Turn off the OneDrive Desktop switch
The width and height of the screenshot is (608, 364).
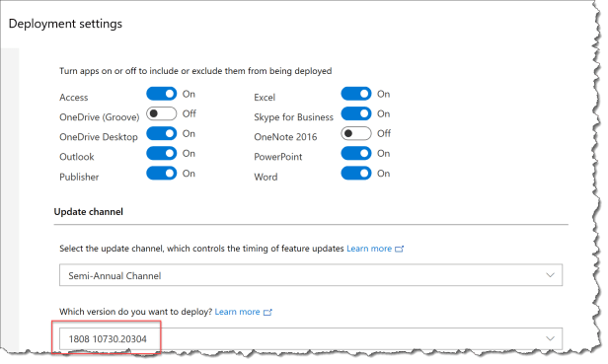[x=161, y=133]
